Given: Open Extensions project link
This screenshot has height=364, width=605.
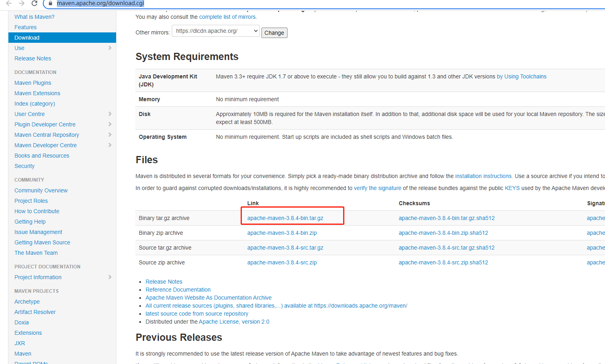Looking at the screenshot, I should click(28, 333).
